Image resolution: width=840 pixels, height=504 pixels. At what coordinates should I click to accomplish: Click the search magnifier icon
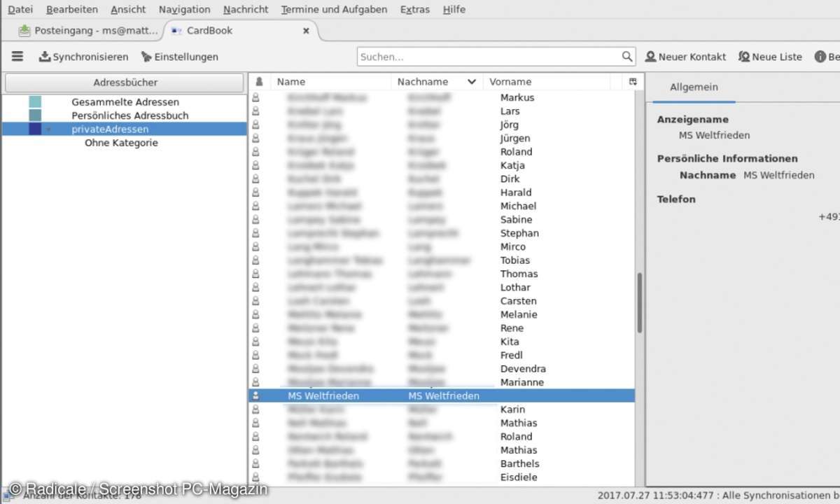[x=626, y=57]
